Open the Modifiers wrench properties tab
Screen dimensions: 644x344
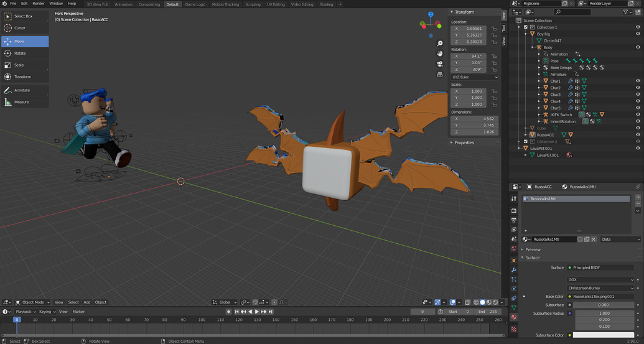(x=514, y=270)
